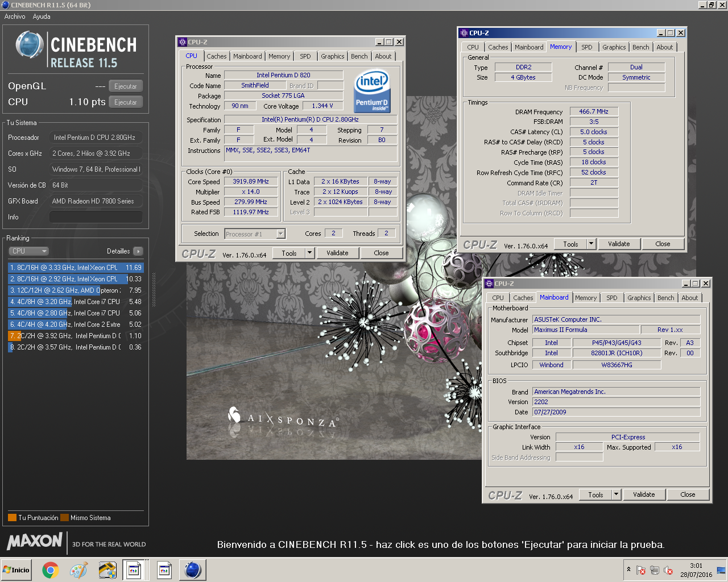Image resolution: width=728 pixels, height=582 pixels.
Task: Click the memory Size value 4 GBytes
Action: click(523, 77)
